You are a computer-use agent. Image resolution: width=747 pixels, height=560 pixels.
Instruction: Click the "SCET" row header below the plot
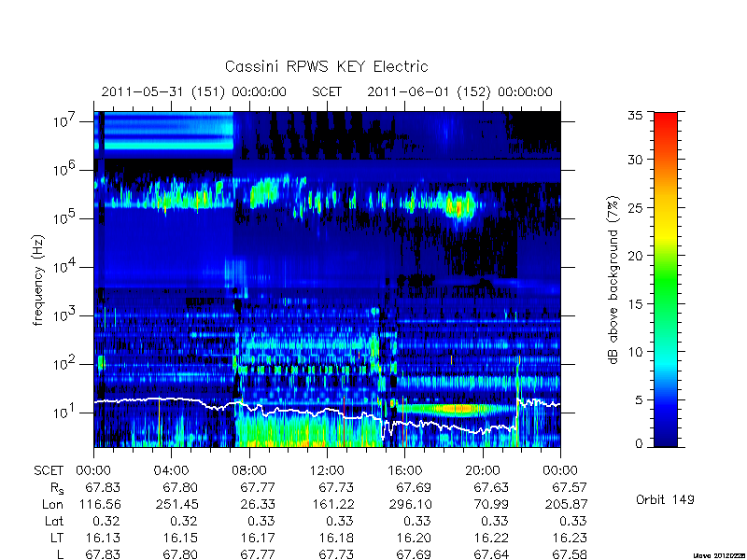(49, 471)
